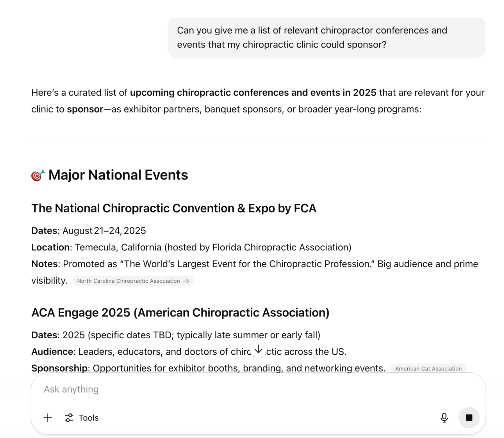The height and width of the screenshot is (438, 504).
Task: Stop generating with the square button
Action: [x=469, y=418]
